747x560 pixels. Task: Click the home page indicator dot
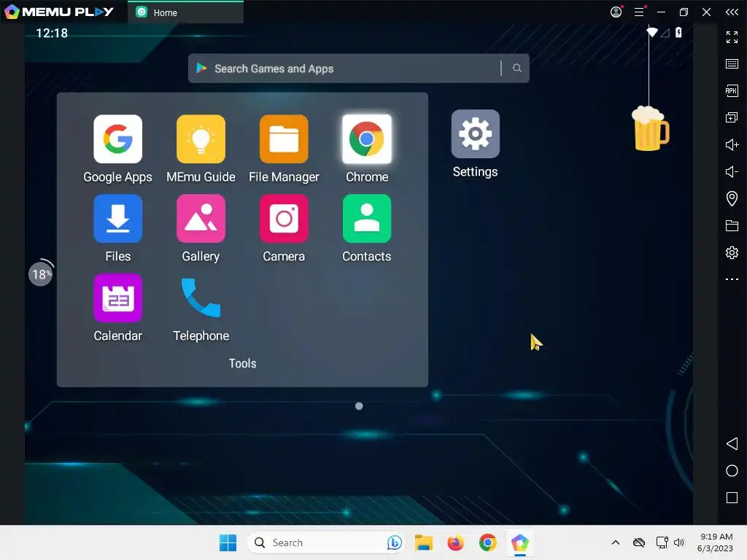pyautogui.click(x=359, y=406)
